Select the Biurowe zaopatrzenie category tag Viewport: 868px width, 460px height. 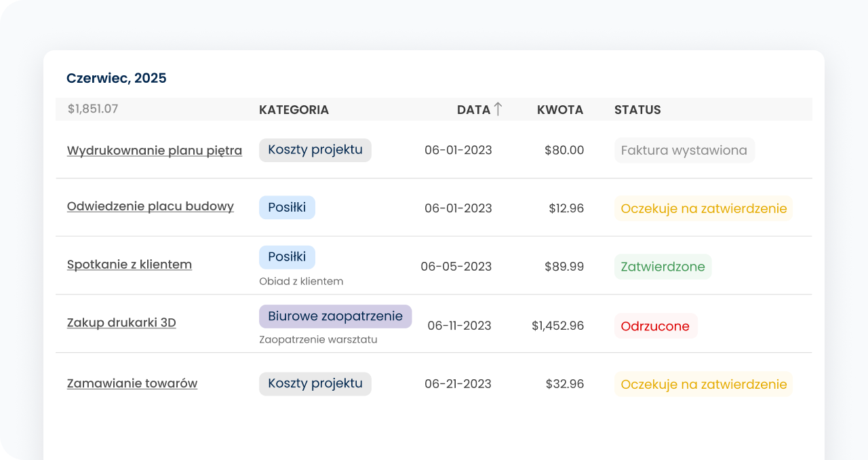[x=335, y=316]
